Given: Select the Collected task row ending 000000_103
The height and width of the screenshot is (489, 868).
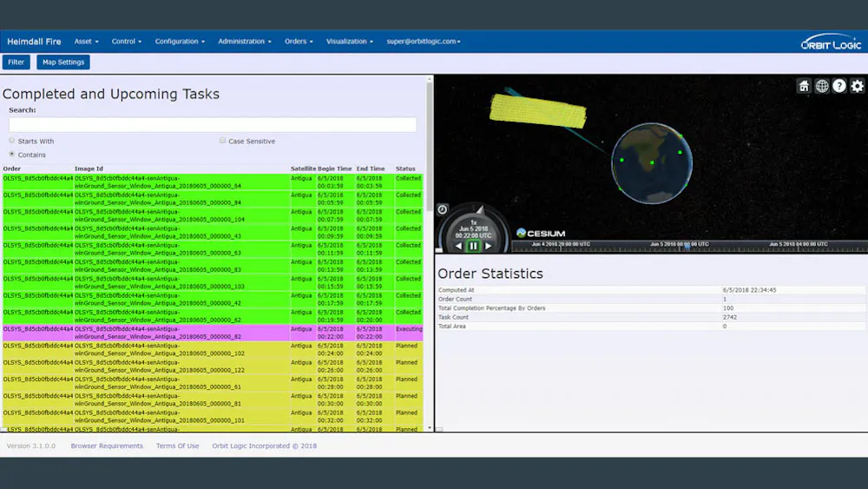Looking at the screenshot, I should (x=213, y=282).
